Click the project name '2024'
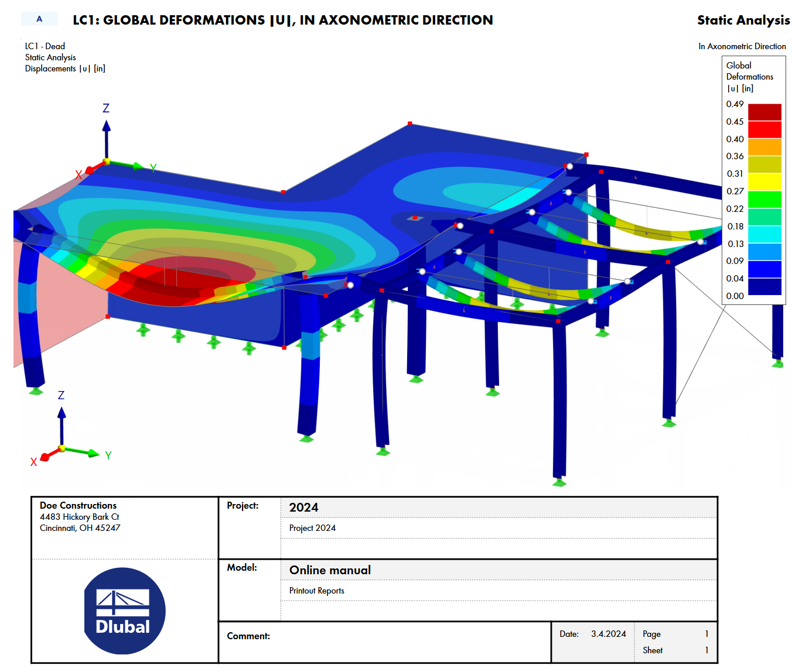 point(303,508)
